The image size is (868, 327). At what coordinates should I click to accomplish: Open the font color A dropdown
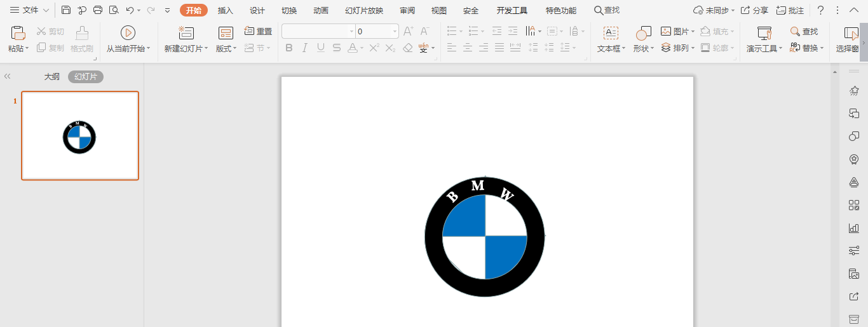(362, 48)
